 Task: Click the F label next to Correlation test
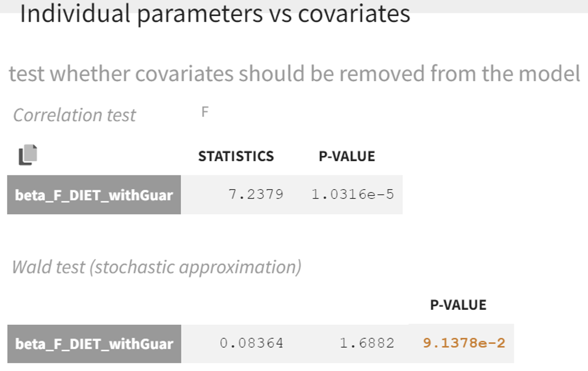pos(206,111)
